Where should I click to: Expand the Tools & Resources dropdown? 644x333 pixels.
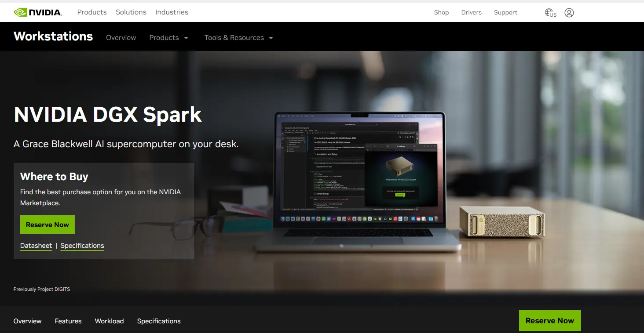click(x=239, y=38)
